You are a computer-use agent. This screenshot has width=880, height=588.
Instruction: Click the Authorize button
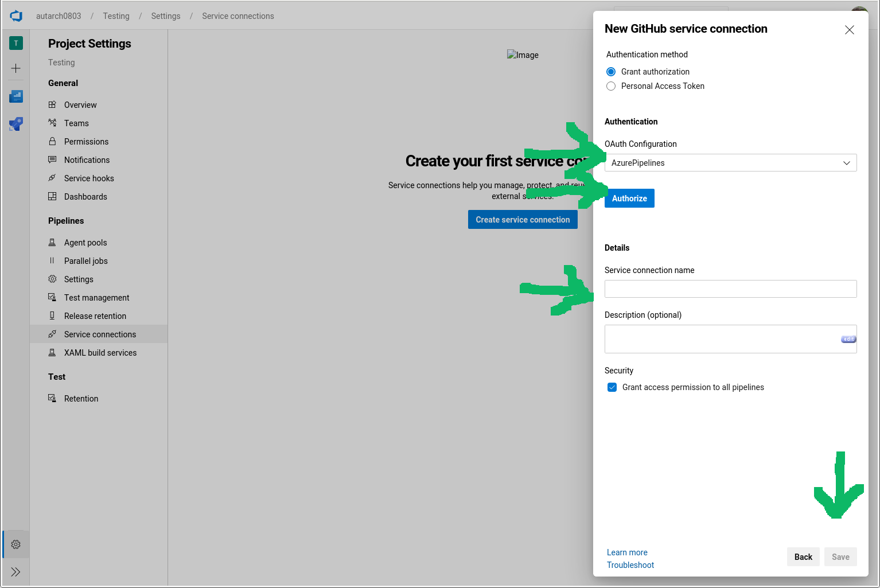click(x=629, y=198)
